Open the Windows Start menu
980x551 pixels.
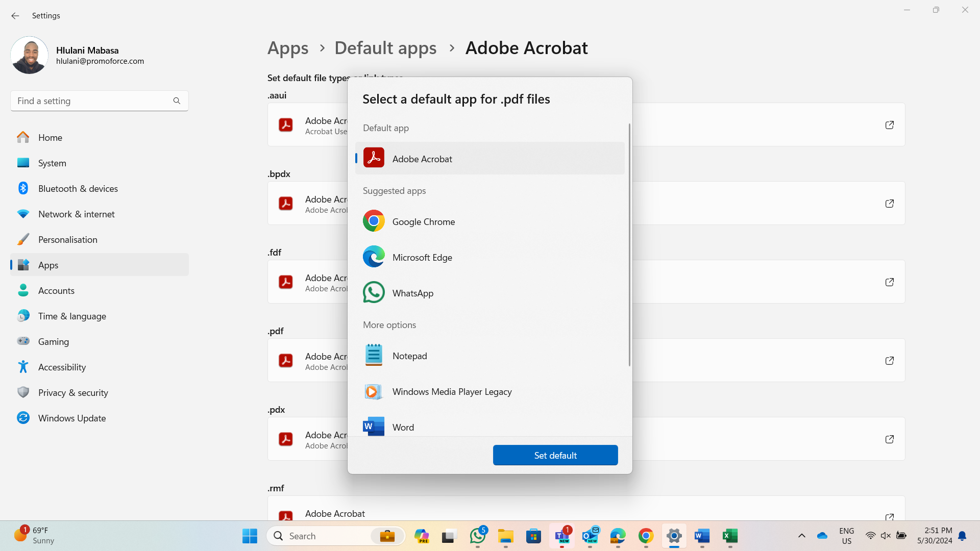tap(250, 536)
